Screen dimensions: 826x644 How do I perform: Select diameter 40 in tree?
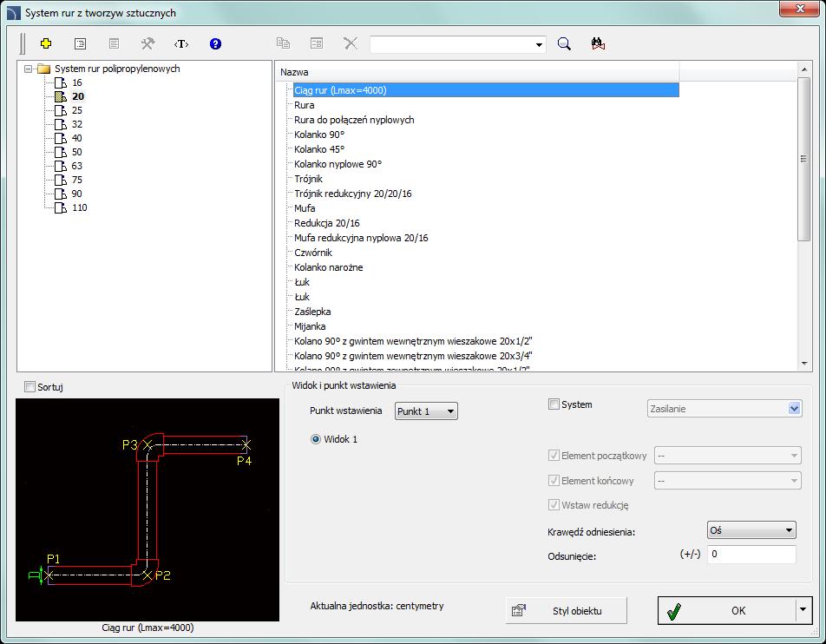point(77,138)
